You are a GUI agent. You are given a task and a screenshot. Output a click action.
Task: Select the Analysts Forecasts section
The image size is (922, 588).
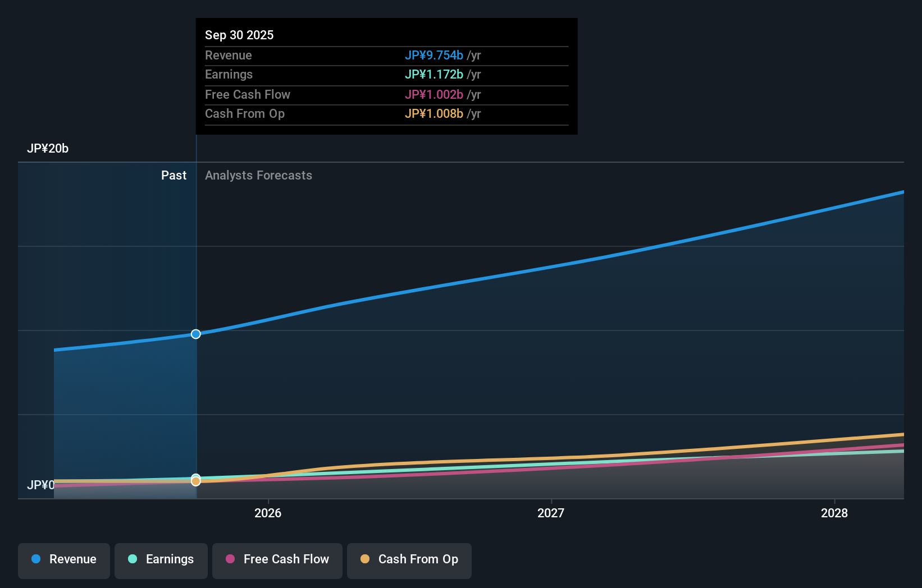coord(258,175)
